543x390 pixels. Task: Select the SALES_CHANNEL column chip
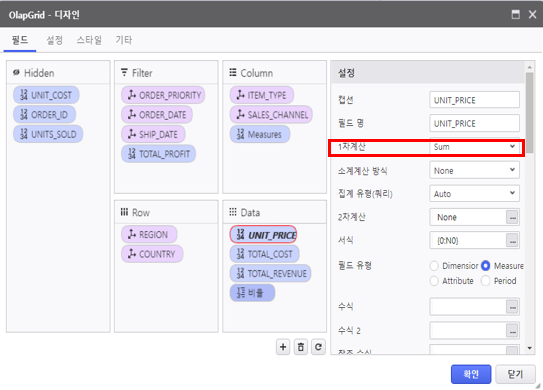271,115
